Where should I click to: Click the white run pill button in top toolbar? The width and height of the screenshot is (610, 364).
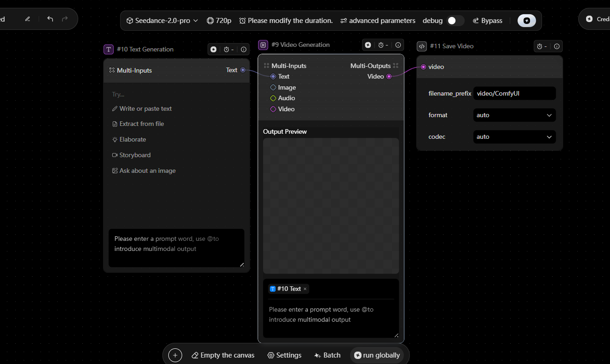[x=527, y=21]
